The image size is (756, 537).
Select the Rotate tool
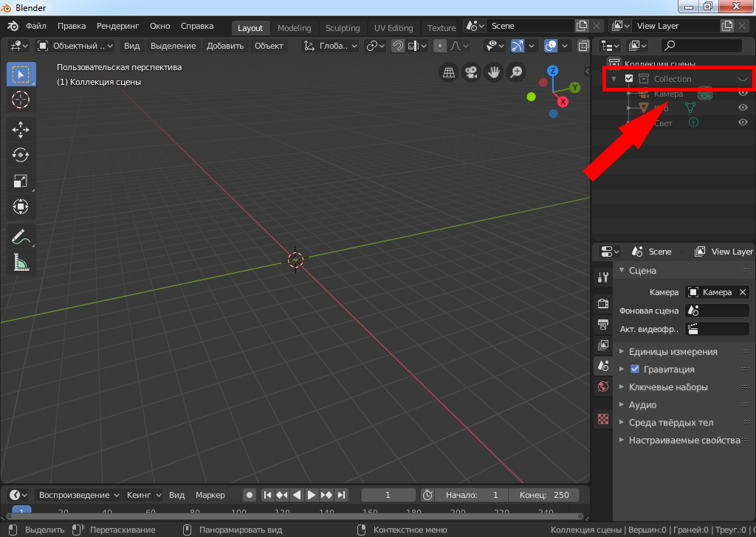21,155
